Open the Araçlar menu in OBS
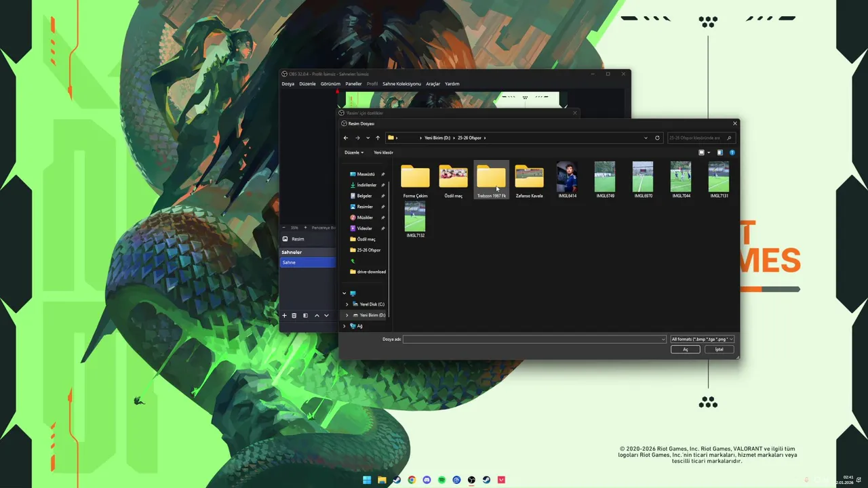This screenshot has width=868, height=488. click(x=433, y=84)
